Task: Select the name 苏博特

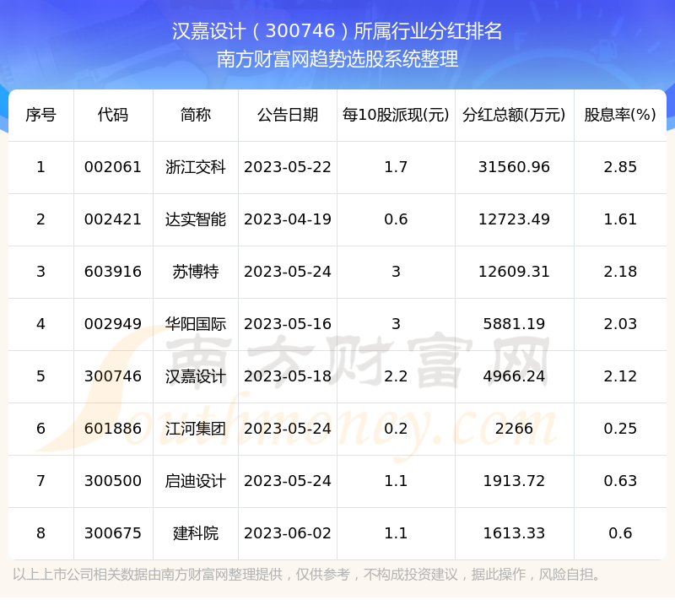Action: click(196, 272)
